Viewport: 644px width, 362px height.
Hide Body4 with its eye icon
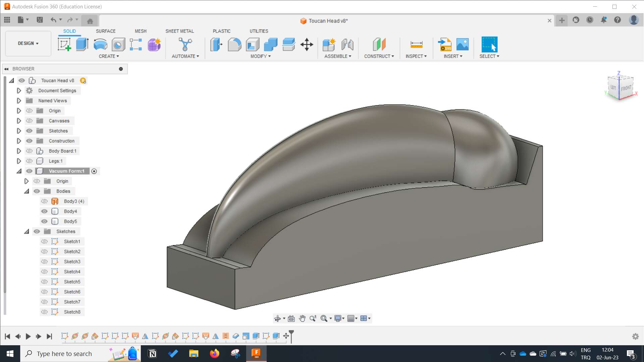[x=44, y=211]
